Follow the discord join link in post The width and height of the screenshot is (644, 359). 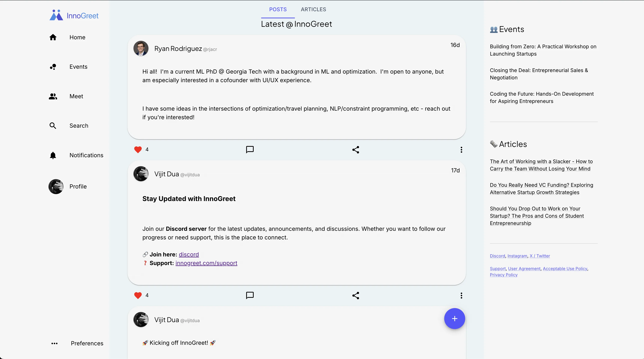click(189, 254)
